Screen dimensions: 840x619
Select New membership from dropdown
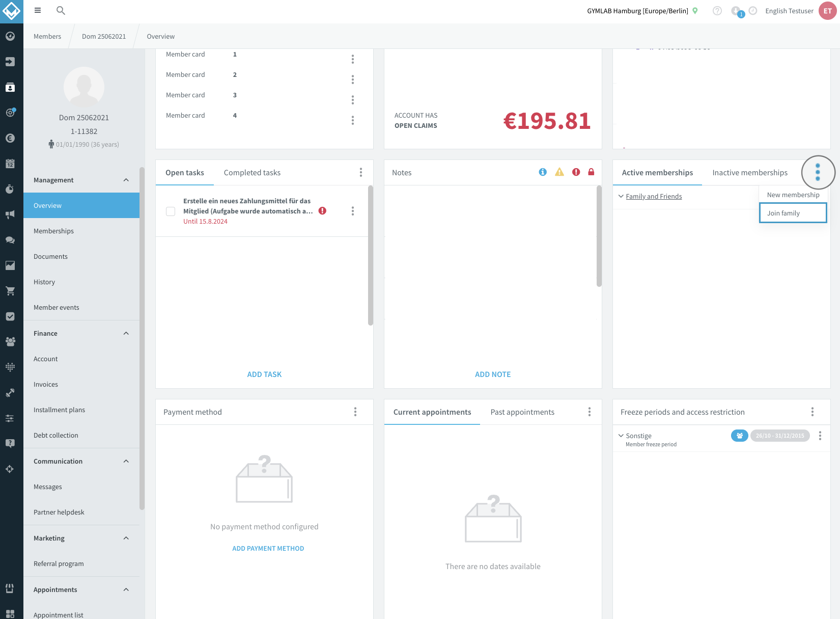(x=793, y=195)
